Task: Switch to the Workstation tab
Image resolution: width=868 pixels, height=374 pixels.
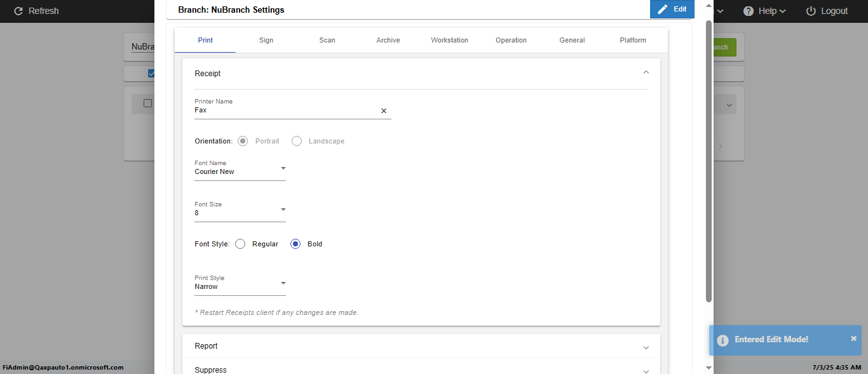Action: (x=449, y=40)
